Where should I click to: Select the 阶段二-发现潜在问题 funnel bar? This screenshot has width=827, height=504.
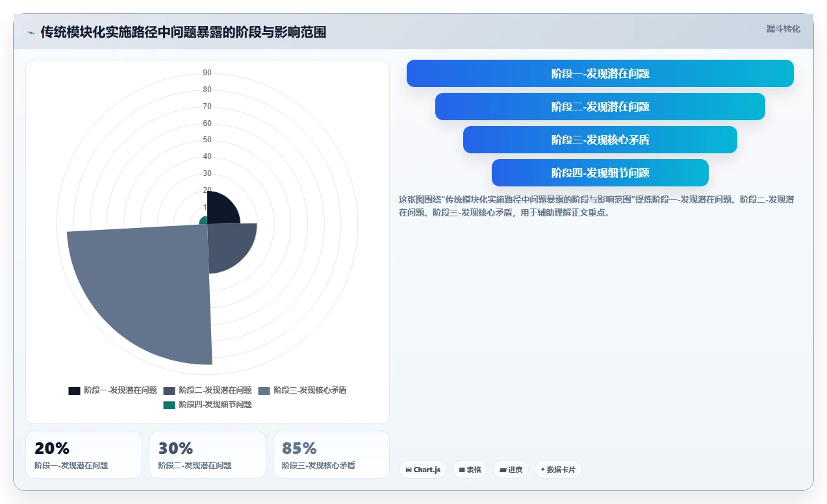[x=600, y=107]
